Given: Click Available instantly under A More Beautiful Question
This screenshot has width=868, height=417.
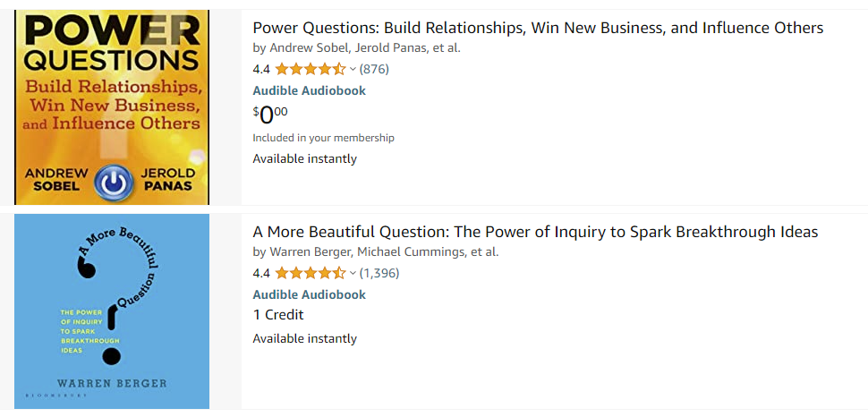Looking at the screenshot, I should pos(304,338).
